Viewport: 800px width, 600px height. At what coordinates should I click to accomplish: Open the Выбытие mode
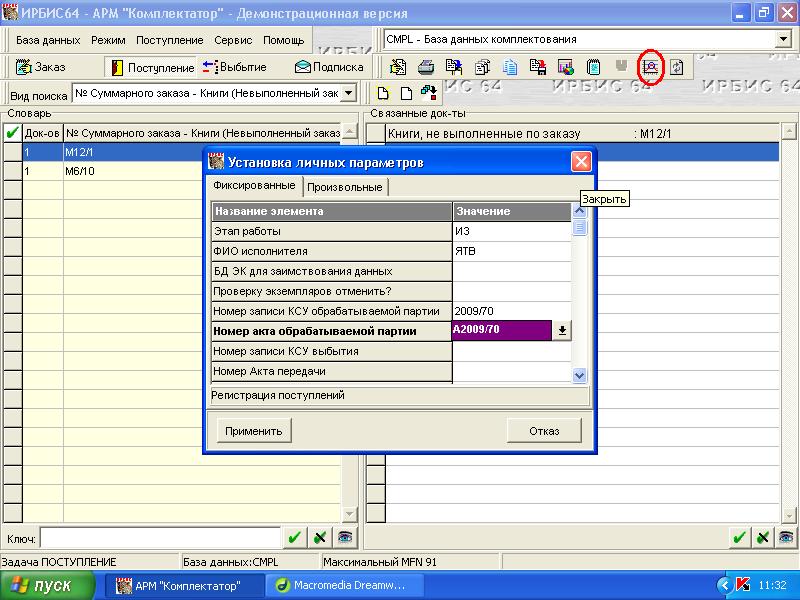(x=234, y=67)
